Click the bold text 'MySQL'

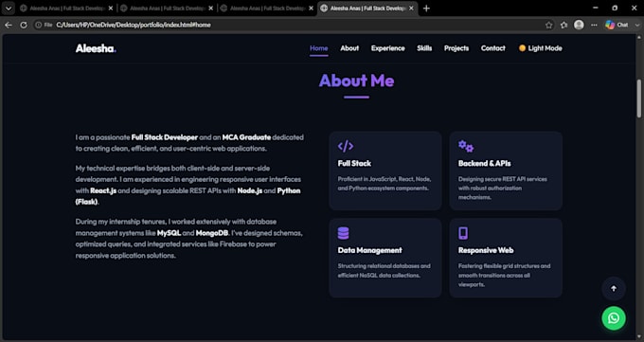[x=169, y=233]
